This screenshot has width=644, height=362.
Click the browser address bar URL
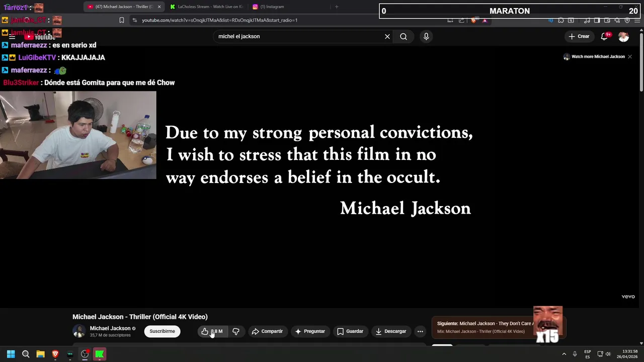219,20
